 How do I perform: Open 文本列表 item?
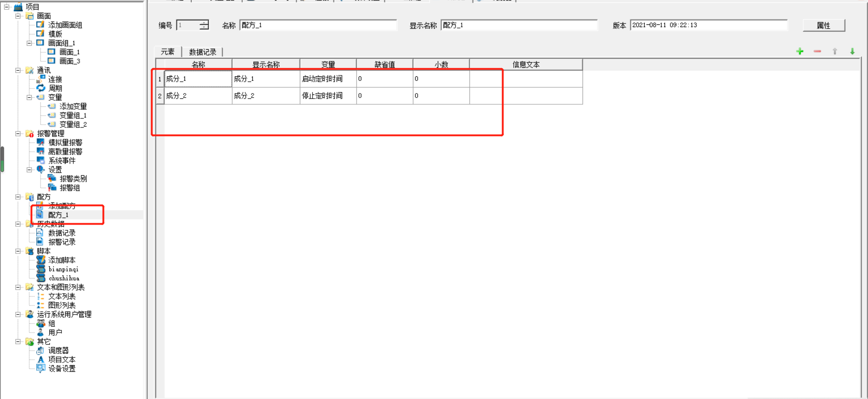click(62, 296)
